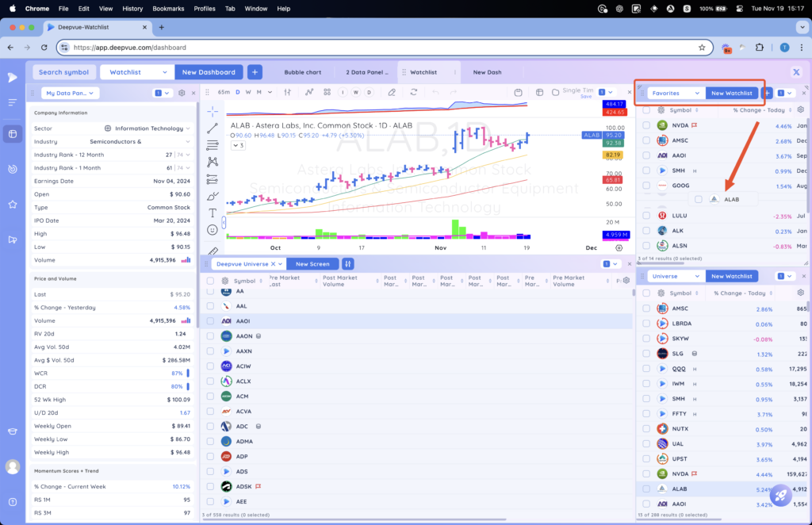This screenshot has width=812, height=525.
Task: Open screener filter sliders icon
Action: (348, 264)
